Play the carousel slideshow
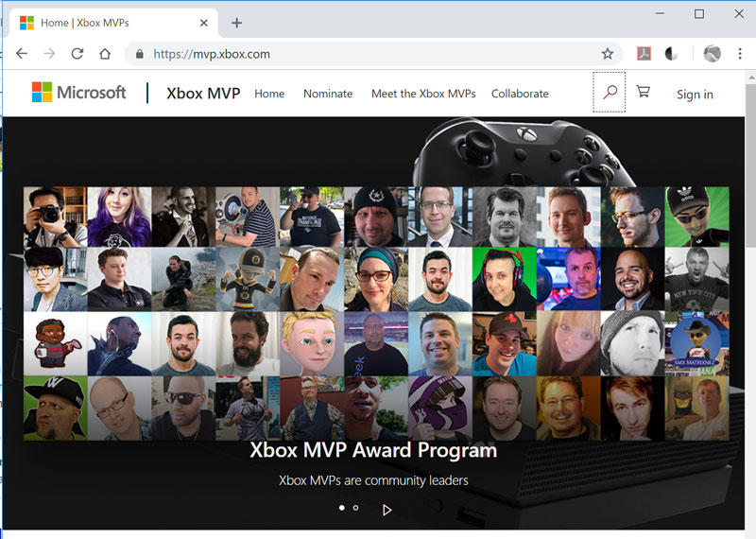Viewport: 756px width, 539px height. click(x=387, y=510)
